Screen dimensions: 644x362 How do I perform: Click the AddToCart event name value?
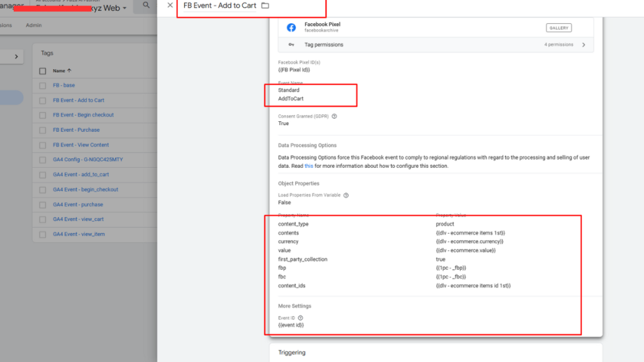click(291, 99)
